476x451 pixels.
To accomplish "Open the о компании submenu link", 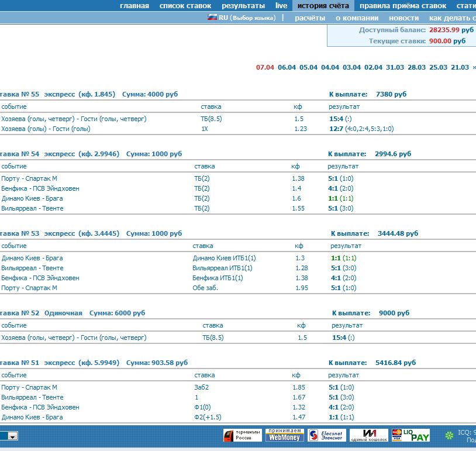I will (357, 18).
